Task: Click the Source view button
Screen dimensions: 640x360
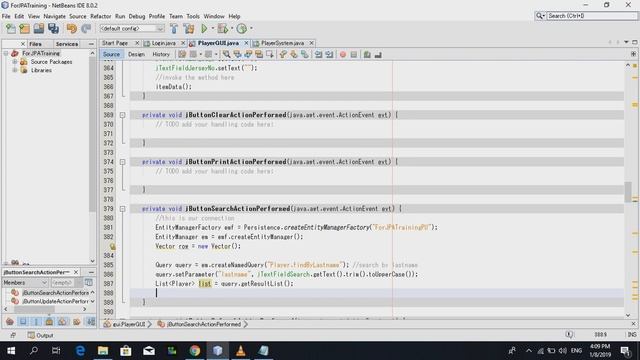Action: [x=111, y=54]
